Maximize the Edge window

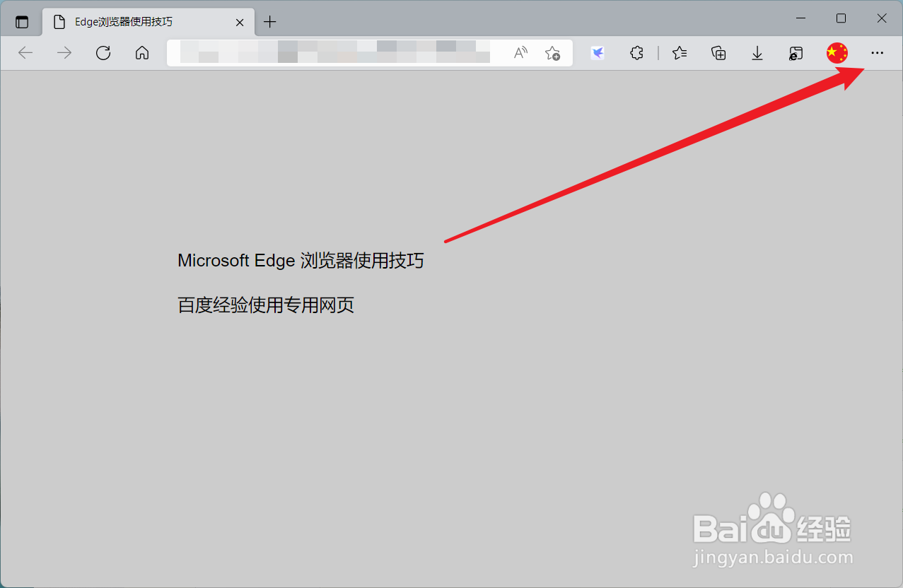[x=841, y=18]
